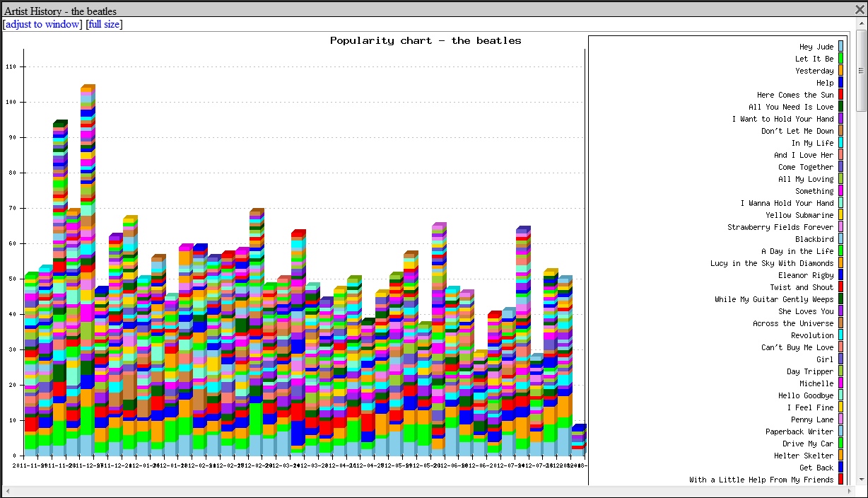Click the Across the Universe swatch
This screenshot has height=498, width=868.
point(840,323)
